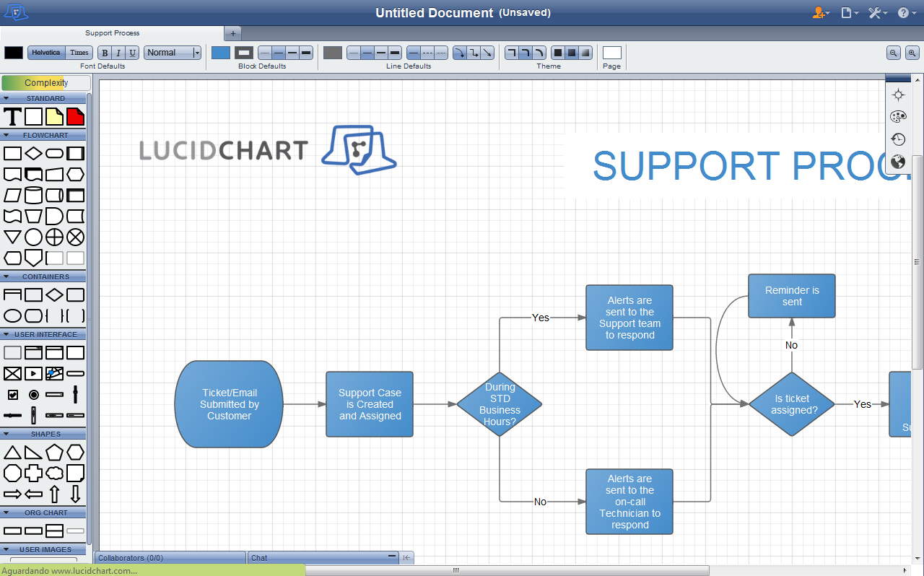Viewport: 924px width, 576px height.
Task: Open the help question mark menu
Action: pyautogui.click(x=907, y=12)
